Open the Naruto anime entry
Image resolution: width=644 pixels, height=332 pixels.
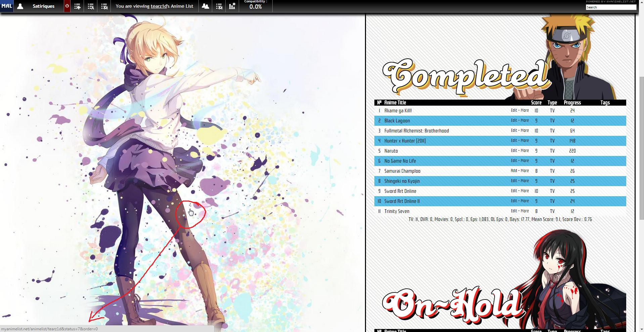click(391, 151)
